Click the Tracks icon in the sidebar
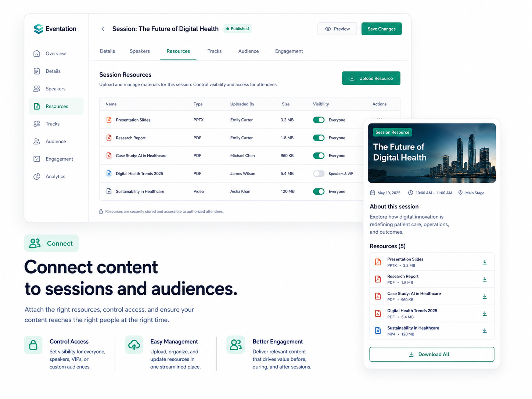The image size is (532, 399). [37, 124]
